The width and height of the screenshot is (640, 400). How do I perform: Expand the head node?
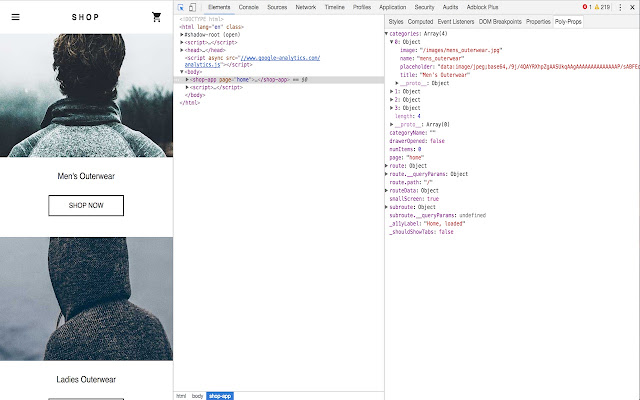click(182, 50)
